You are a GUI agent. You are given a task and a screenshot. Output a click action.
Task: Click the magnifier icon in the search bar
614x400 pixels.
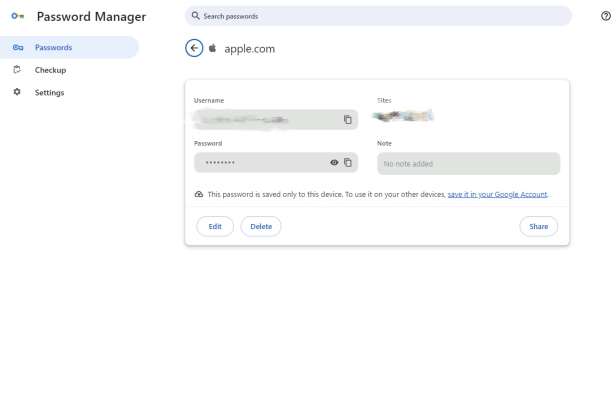tap(192, 16)
